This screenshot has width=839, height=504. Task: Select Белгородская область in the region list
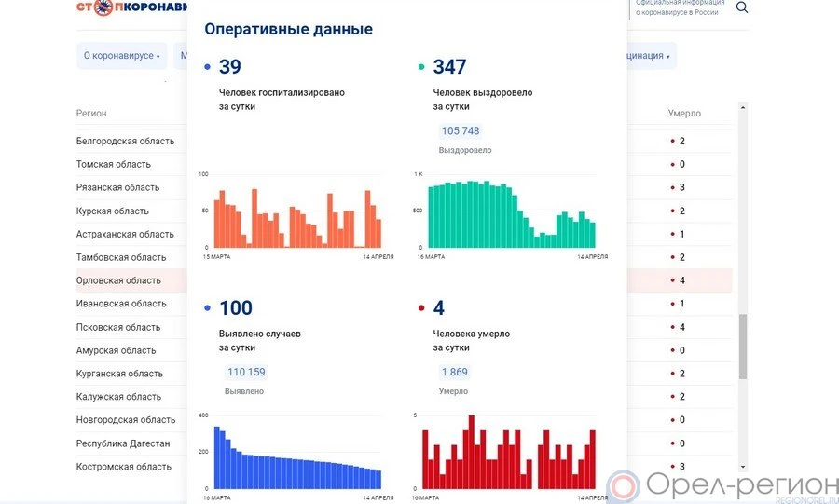(125, 142)
